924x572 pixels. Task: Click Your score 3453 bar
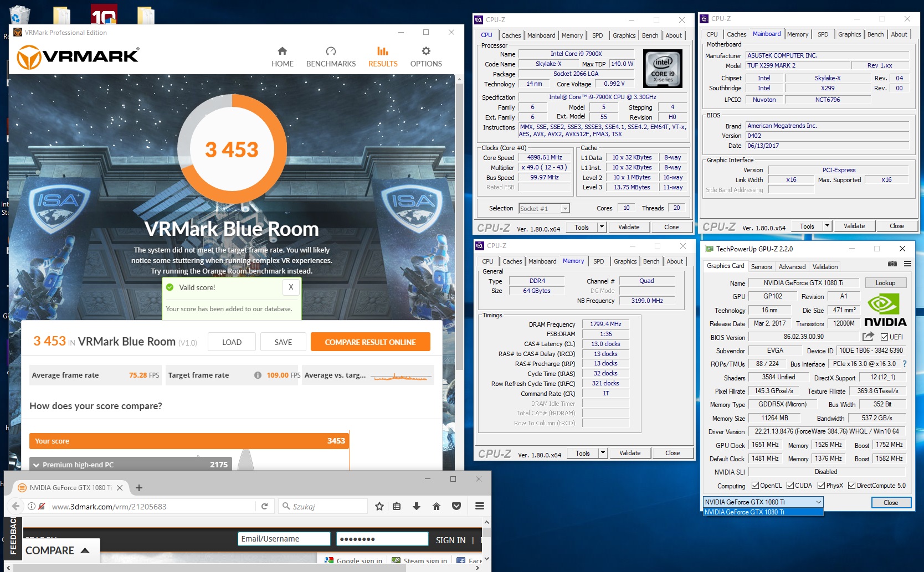point(189,441)
